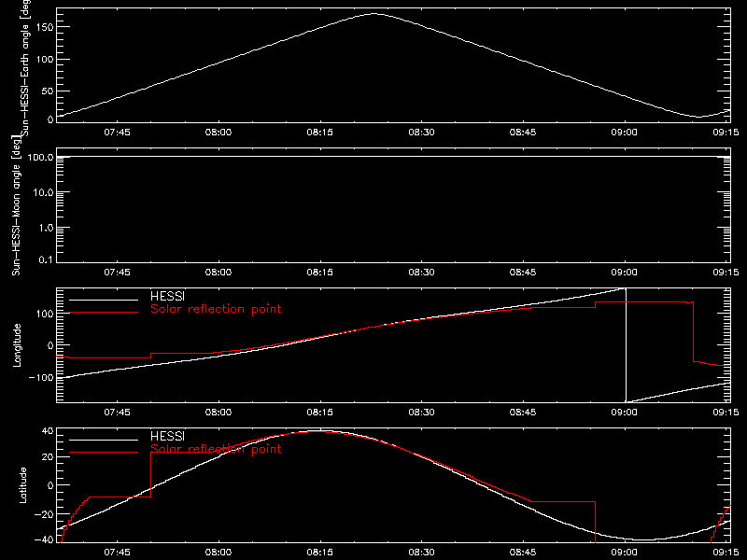The width and height of the screenshot is (747, 560).
Task: Click the 100 tick on Earth angle axis
Action: 45,59
